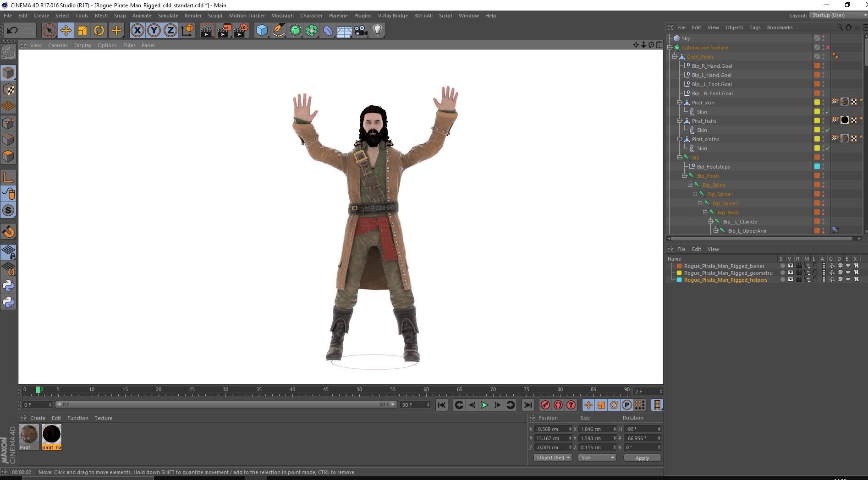Open the MoGraph array tools icon

pyautogui.click(x=312, y=31)
